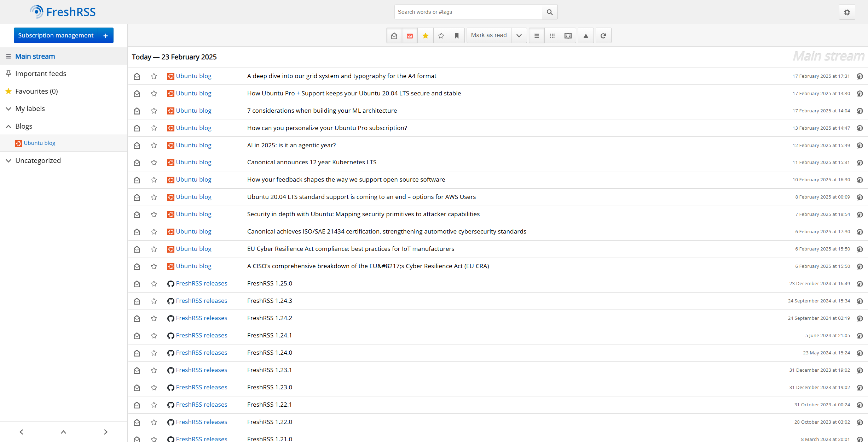Open the 'Ubuntu blog' feed link in sidebar

click(39, 143)
